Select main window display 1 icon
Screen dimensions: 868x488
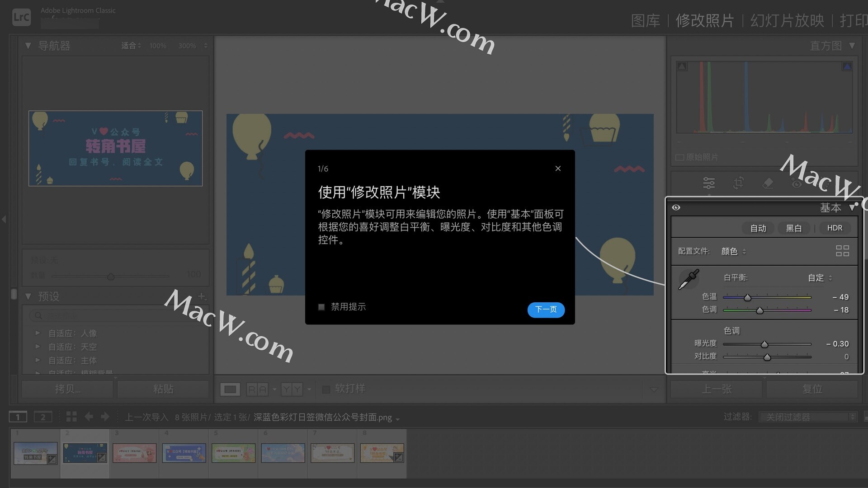click(x=18, y=417)
